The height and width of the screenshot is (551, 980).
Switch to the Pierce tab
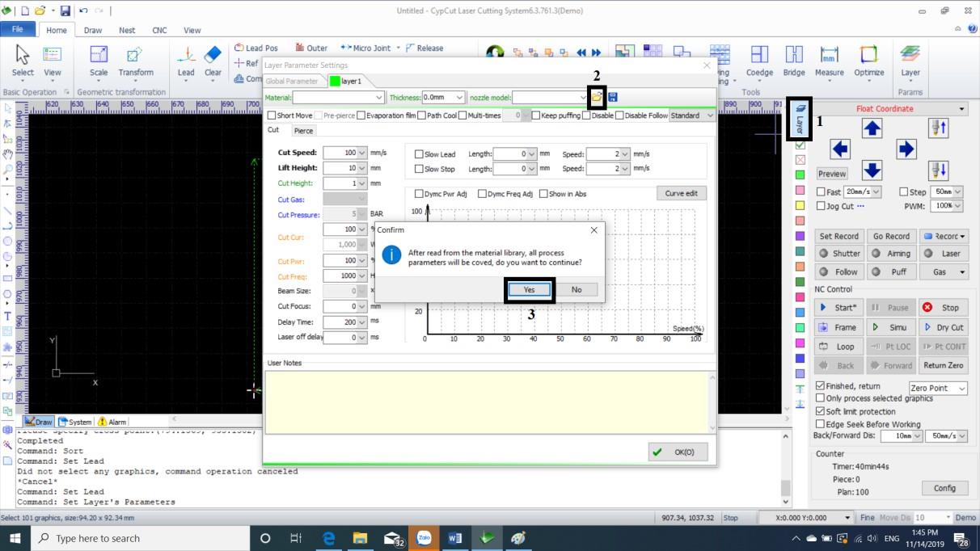[303, 130]
